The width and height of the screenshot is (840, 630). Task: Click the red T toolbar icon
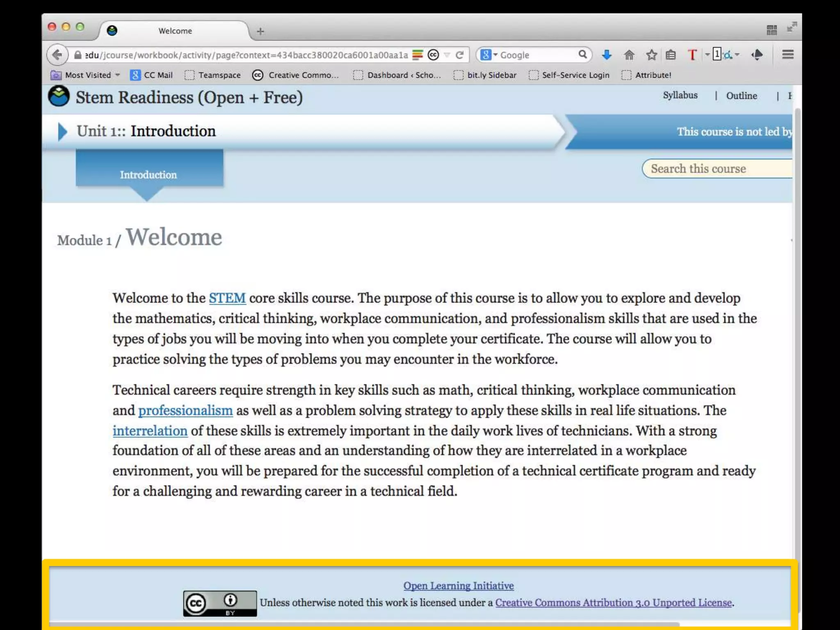click(692, 55)
